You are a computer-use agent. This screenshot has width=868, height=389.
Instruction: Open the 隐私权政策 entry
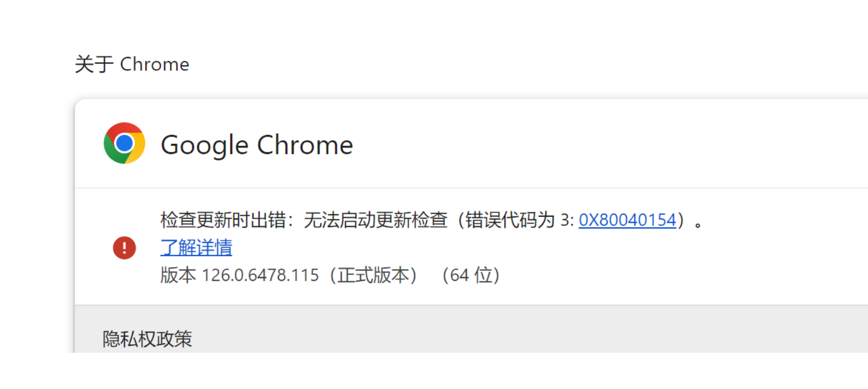click(x=147, y=339)
